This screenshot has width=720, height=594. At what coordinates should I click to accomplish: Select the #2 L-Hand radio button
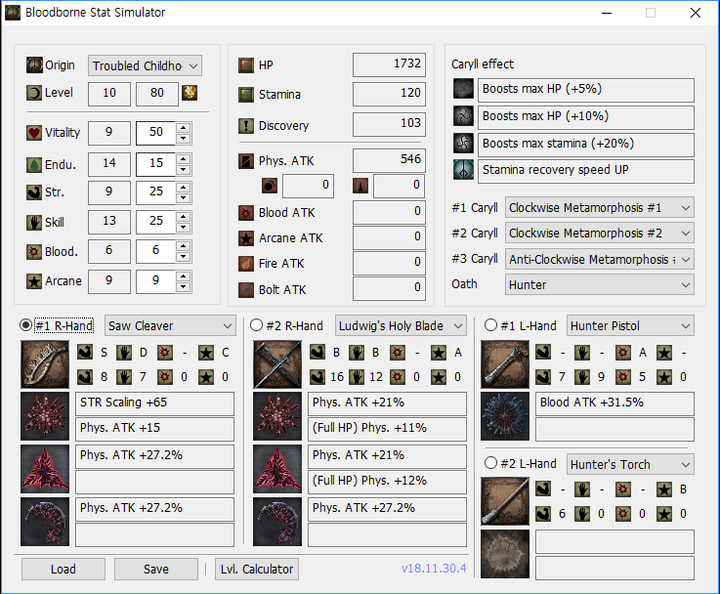point(490,463)
